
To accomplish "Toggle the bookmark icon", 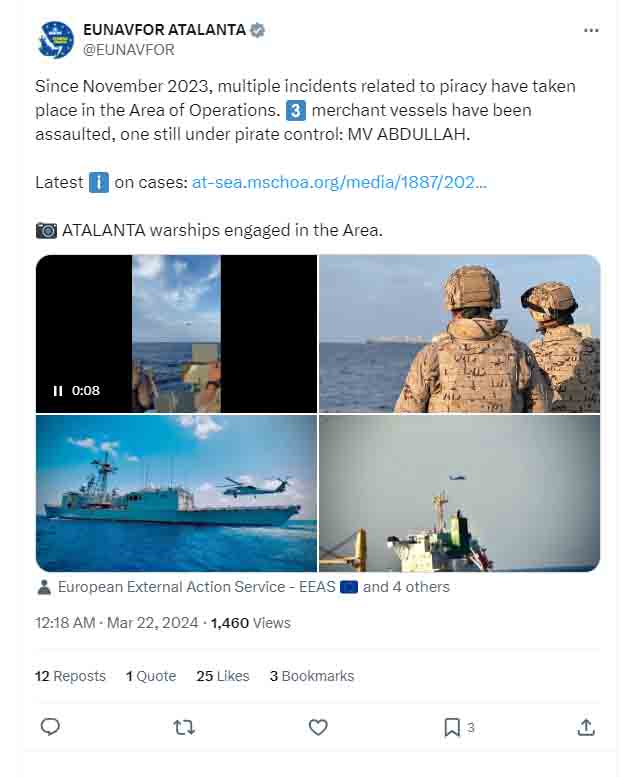I will pos(452,727).
